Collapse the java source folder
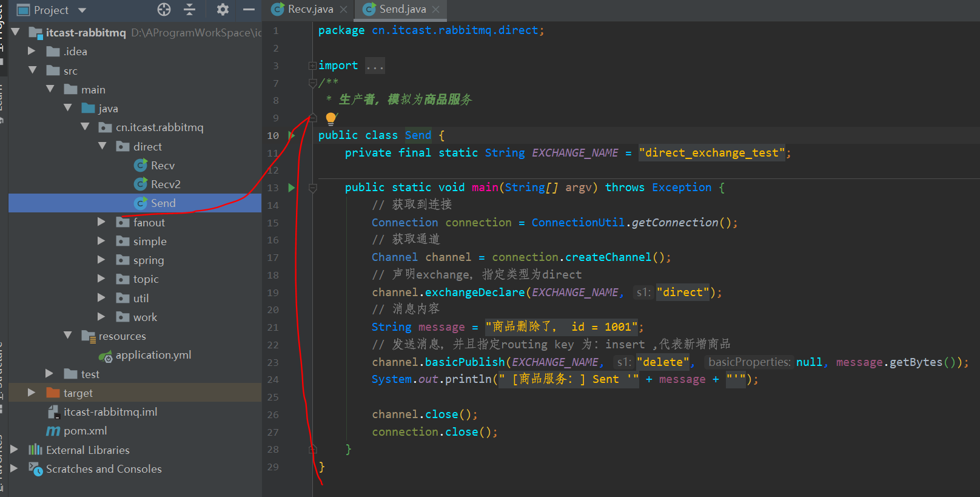Viewport: 980px width, 497px height. (68, 108)
